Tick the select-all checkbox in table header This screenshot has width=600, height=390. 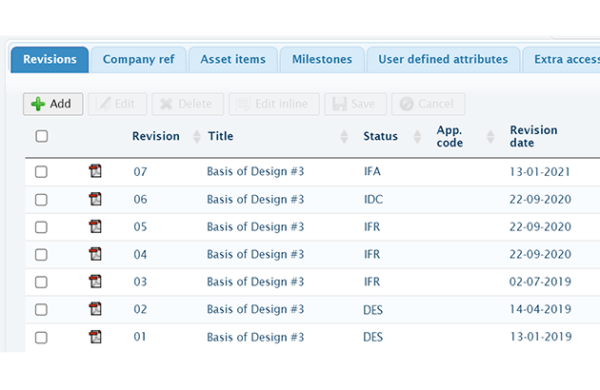[41, 136]
